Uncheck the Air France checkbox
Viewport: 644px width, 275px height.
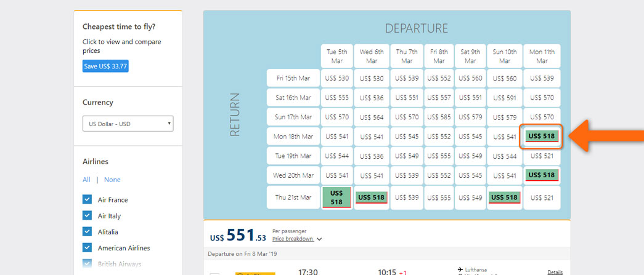(x=87, y=199)
